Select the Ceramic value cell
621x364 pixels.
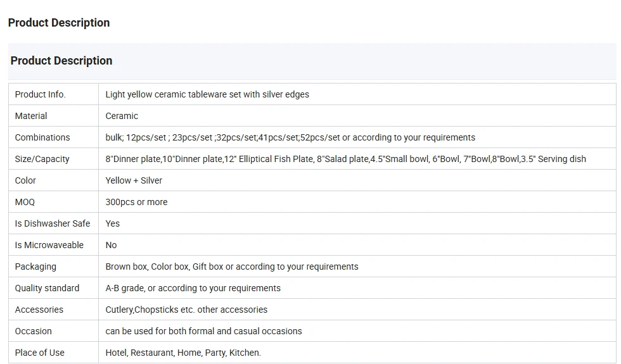click(x=357, y=116)
